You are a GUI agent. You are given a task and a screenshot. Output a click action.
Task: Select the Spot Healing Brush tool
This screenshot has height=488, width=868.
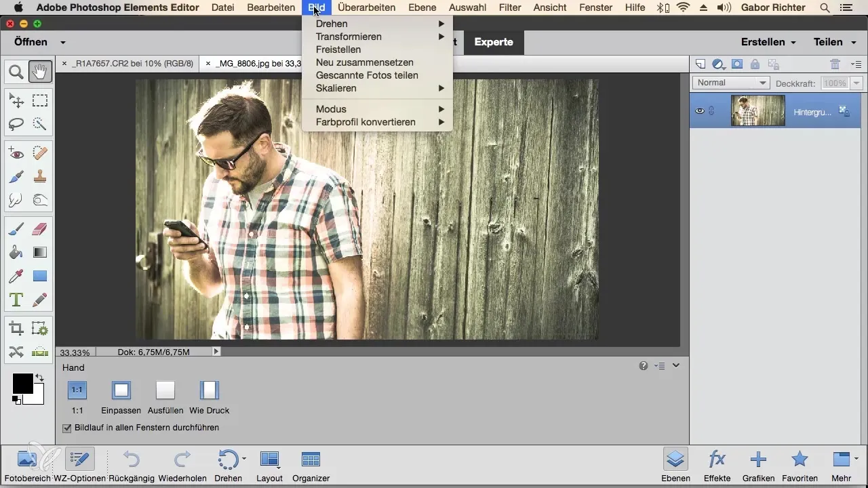40,154
